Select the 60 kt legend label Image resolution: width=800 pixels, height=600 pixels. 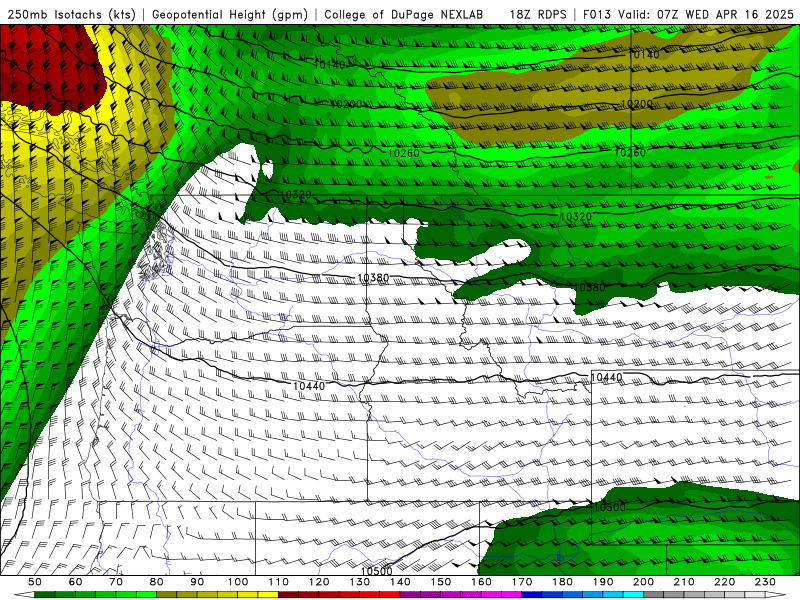click(76, 582)
